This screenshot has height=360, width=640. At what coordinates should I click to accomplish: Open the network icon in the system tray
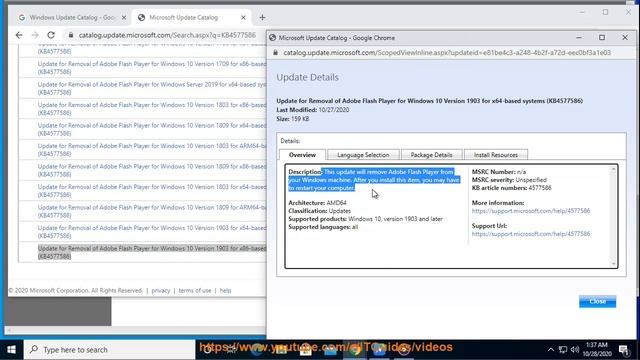click(x=563, y=350)
